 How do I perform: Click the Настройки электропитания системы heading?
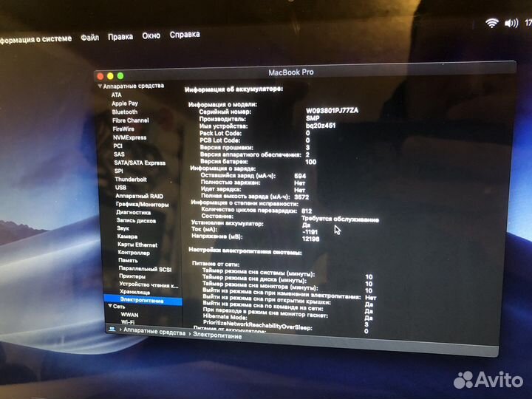[245, 251]
